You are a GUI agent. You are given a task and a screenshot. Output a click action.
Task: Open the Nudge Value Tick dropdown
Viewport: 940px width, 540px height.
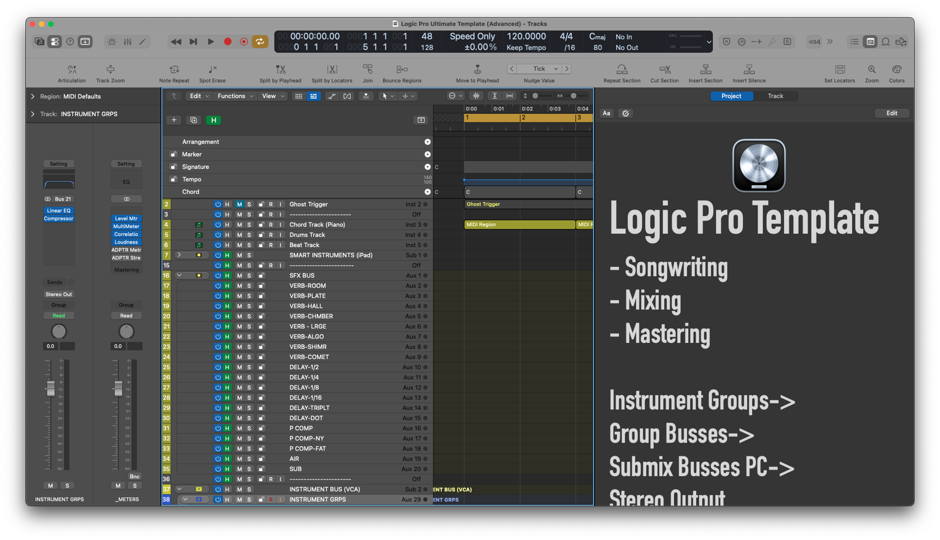[x=539, y=69]
